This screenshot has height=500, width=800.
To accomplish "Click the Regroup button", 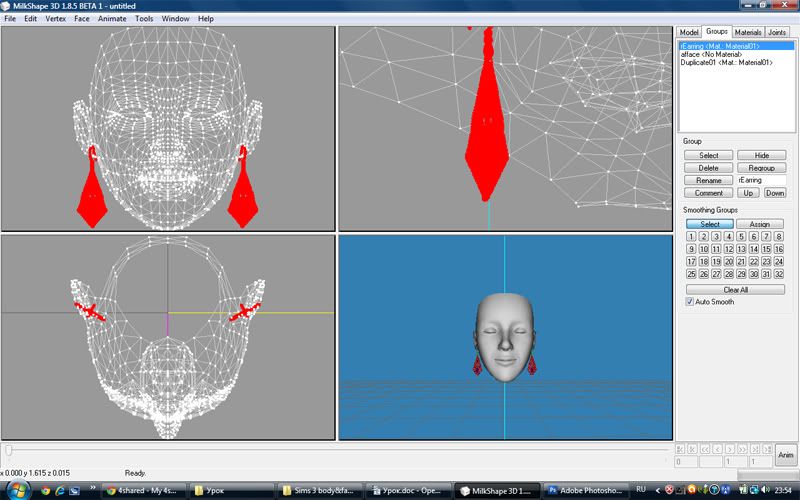I will (762, 167).
